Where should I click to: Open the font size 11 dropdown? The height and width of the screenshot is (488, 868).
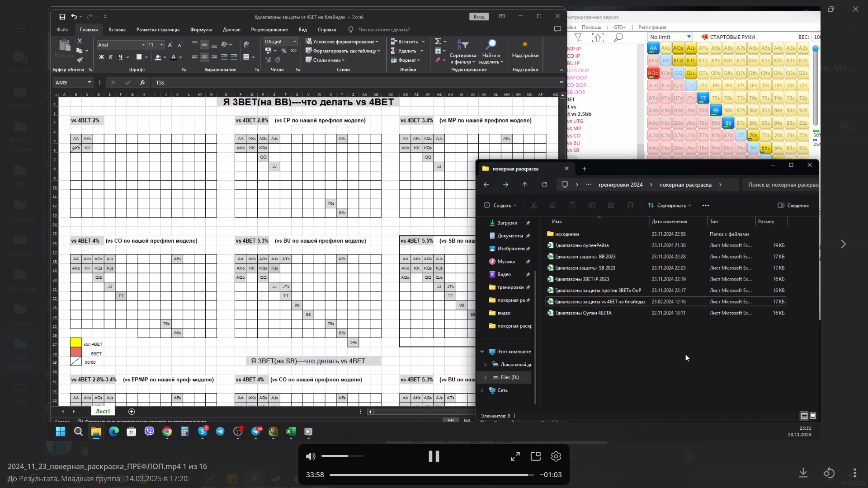pos(161,45)
